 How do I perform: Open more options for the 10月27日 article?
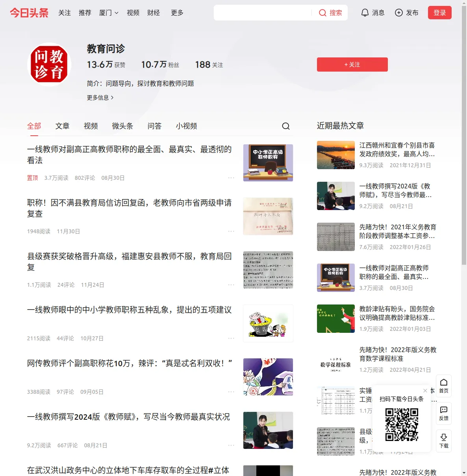point(231,338)
